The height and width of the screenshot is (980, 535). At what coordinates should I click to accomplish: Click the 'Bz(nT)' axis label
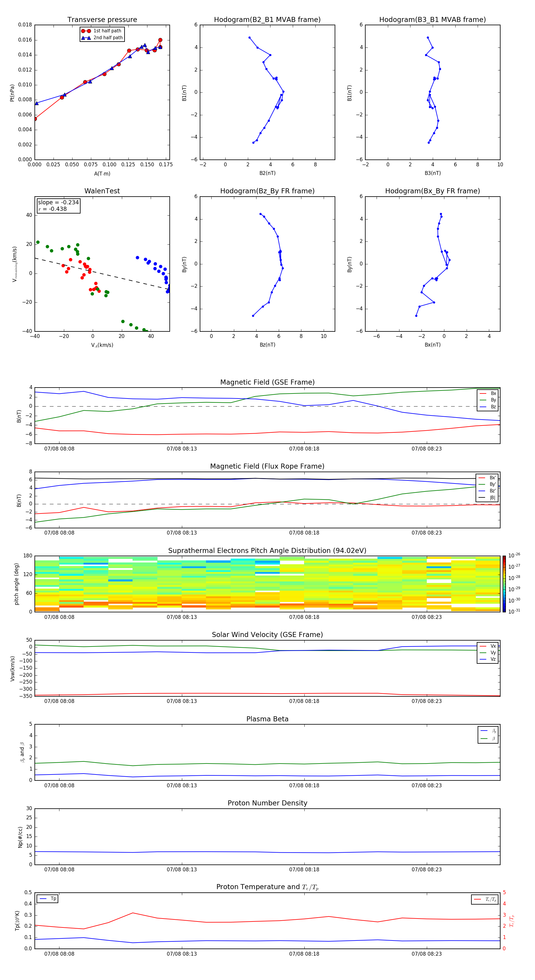coord(267,345)
